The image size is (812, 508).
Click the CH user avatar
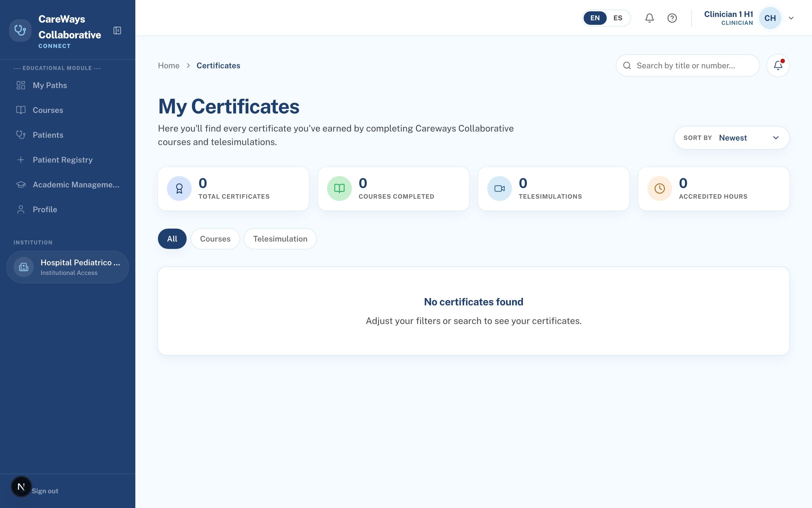coord(770,18)
